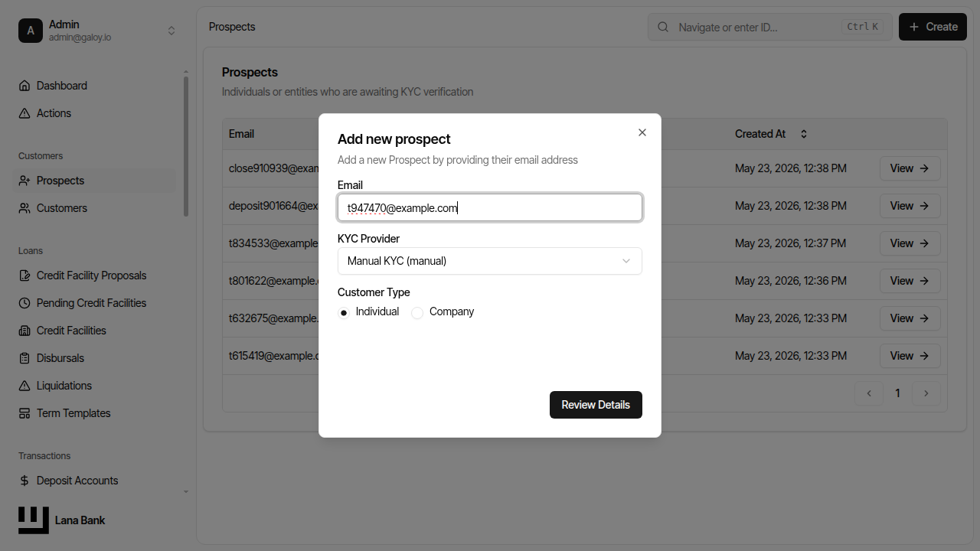The height and width of the screenshot is (551, 980).
Task: Close the Add new prospect dialog
Action: 642,132
